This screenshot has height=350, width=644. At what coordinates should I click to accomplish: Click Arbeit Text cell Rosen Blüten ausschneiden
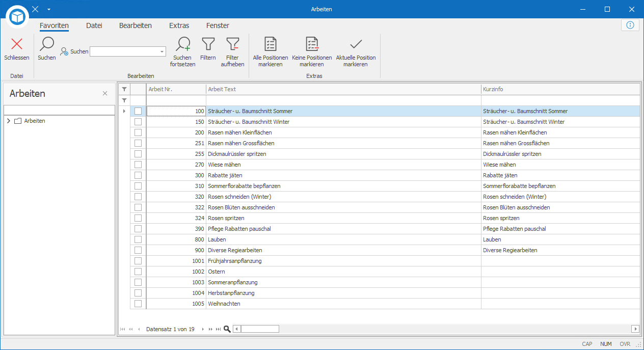tap(344, 207)
